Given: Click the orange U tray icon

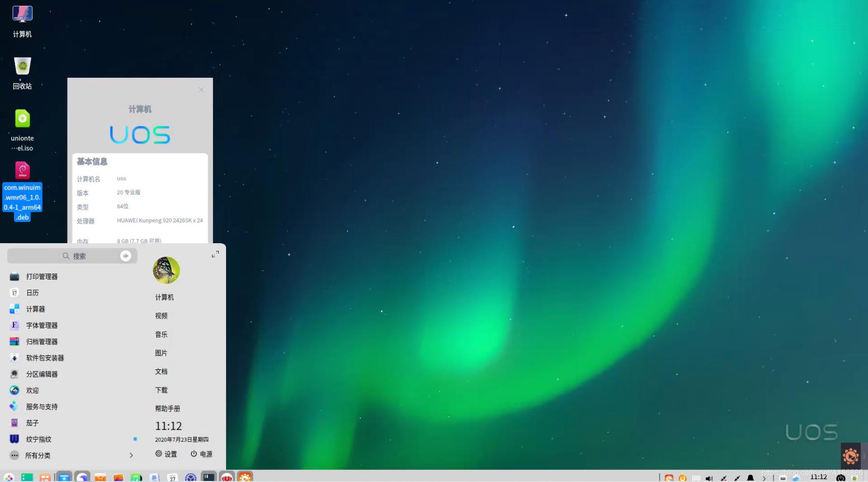Looking at the screenshot, I should [x=683, y=478].
